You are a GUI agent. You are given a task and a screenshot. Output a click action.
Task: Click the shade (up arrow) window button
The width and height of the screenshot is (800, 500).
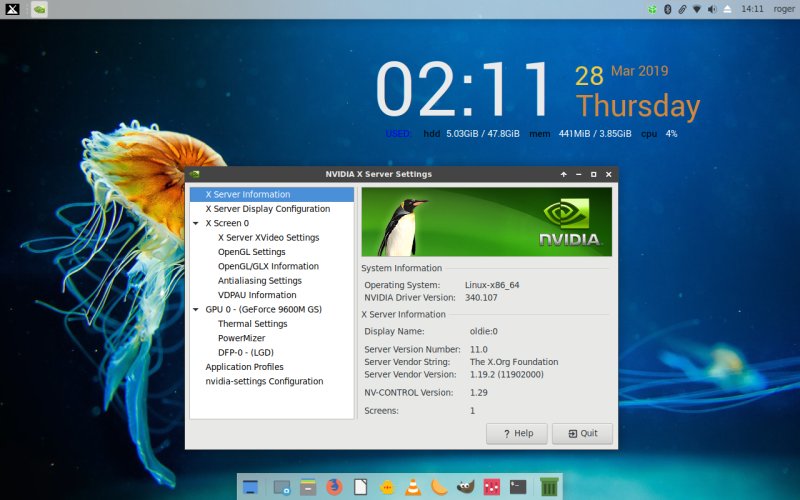[563, 174]
